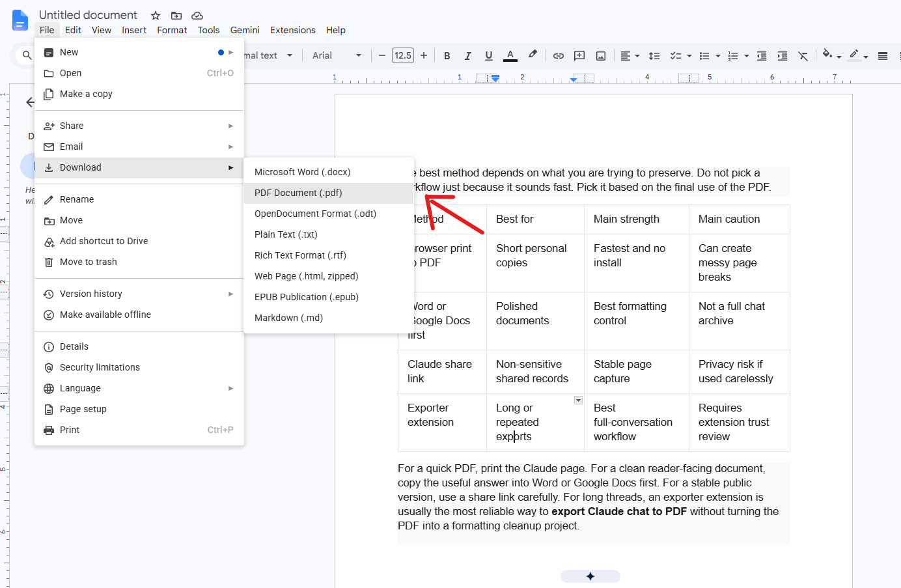This screenshot has width=901, height=588.
Task: Open Page setup
Action: tap(139, 409)
